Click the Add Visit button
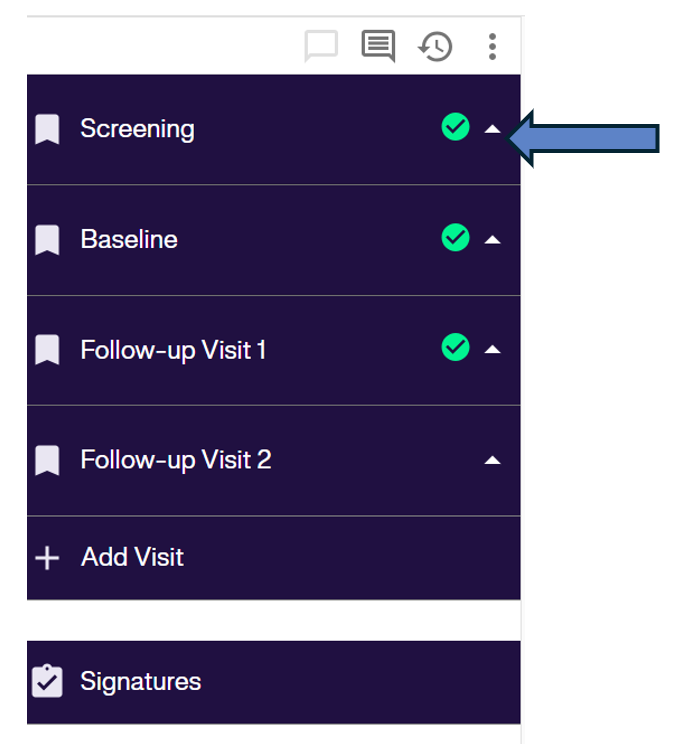The width and height of the screenshot is (673, 744). click(132, 557)
